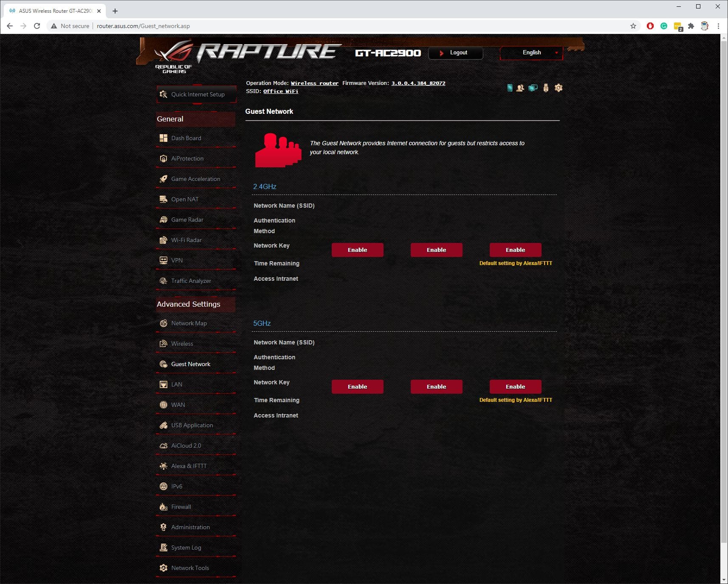Screen dimensions: 728x584
Task: Click the Alexa & IFTTT icon
Action: tap(164, 466)
